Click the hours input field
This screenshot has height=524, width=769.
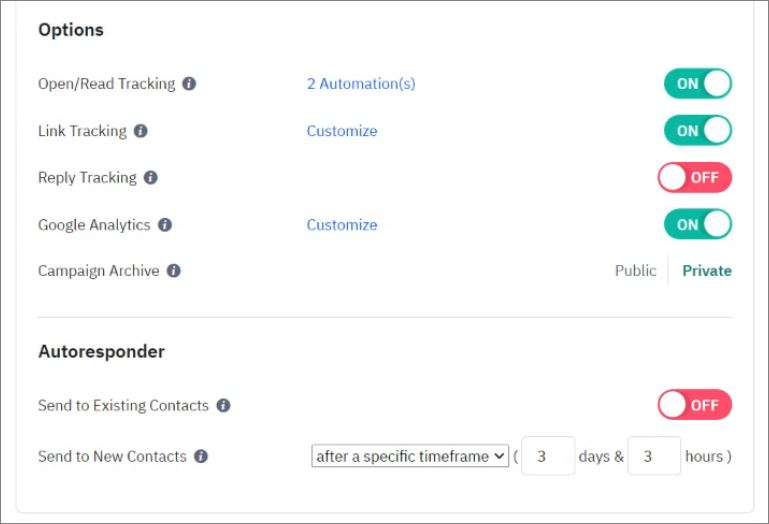pos(654,456)
